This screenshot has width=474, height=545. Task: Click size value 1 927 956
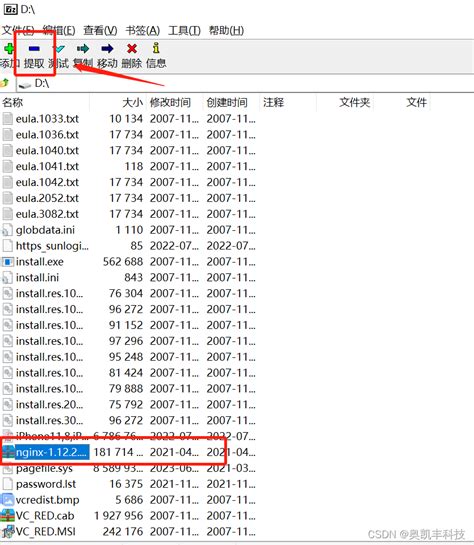point(118,515)
